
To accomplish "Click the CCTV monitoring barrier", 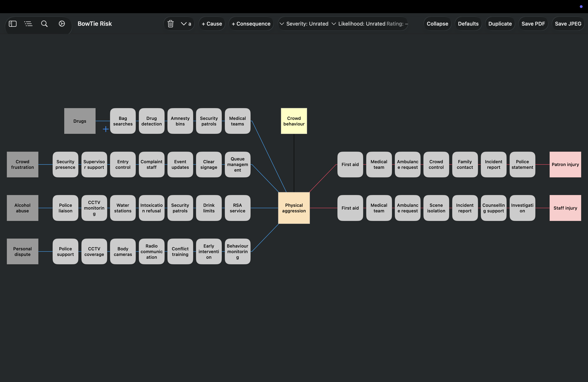I will pyautogui.click(x=94, y=208).
